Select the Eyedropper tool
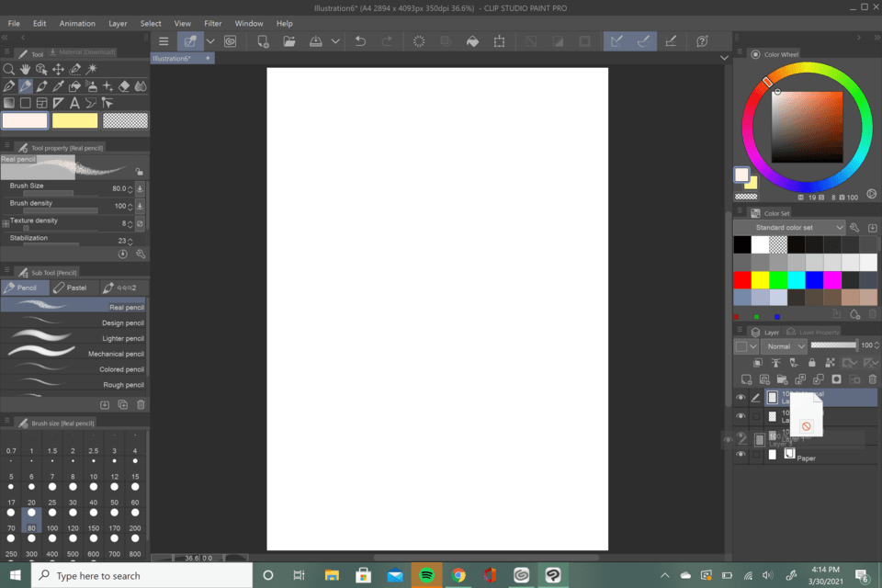 [56, 85]
